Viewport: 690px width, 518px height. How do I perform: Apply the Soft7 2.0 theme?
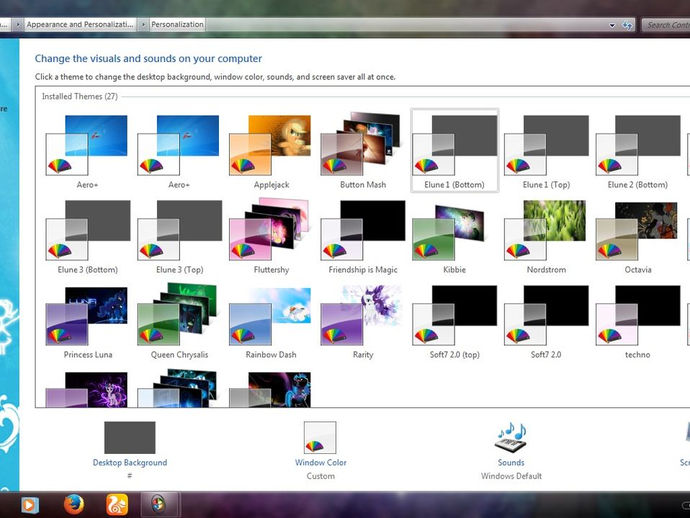pyautogui.click(x=546, y=322)
